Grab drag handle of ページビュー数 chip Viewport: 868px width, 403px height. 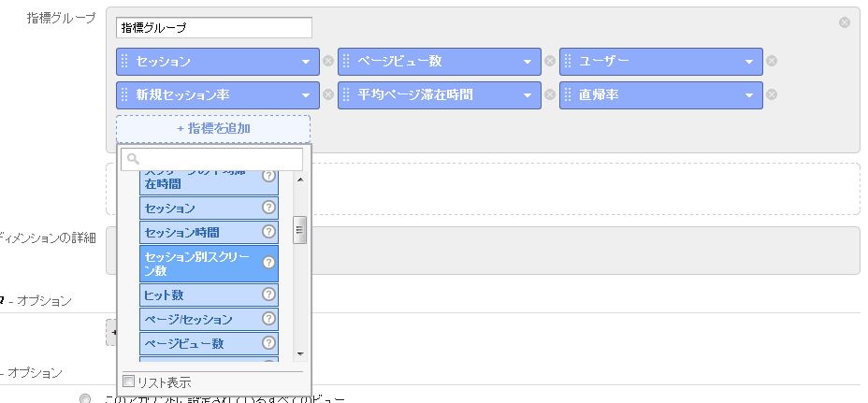pyautogui.click(x=345, y=61)
